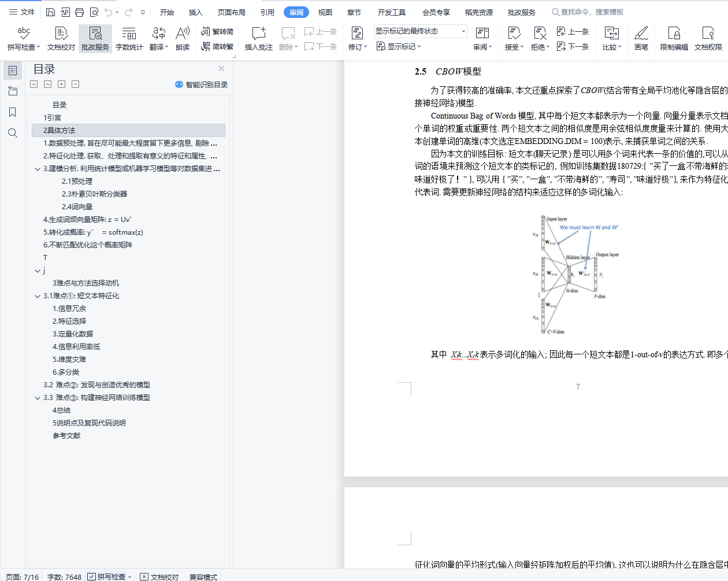
Task: Switch to the 页面布局 tab
Action: pyautogui.click(x=232, y=12)
